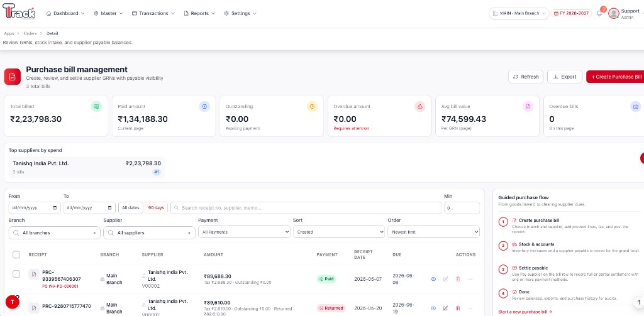Delete the PRC-9339567406307 bill with trash icon

458,279
